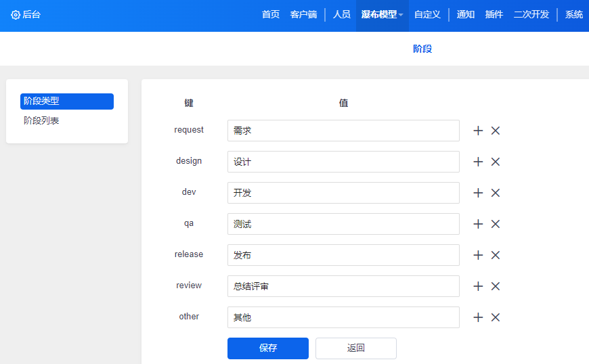
Task: Go to the 首页 navigation item
Action: [271, 15]
